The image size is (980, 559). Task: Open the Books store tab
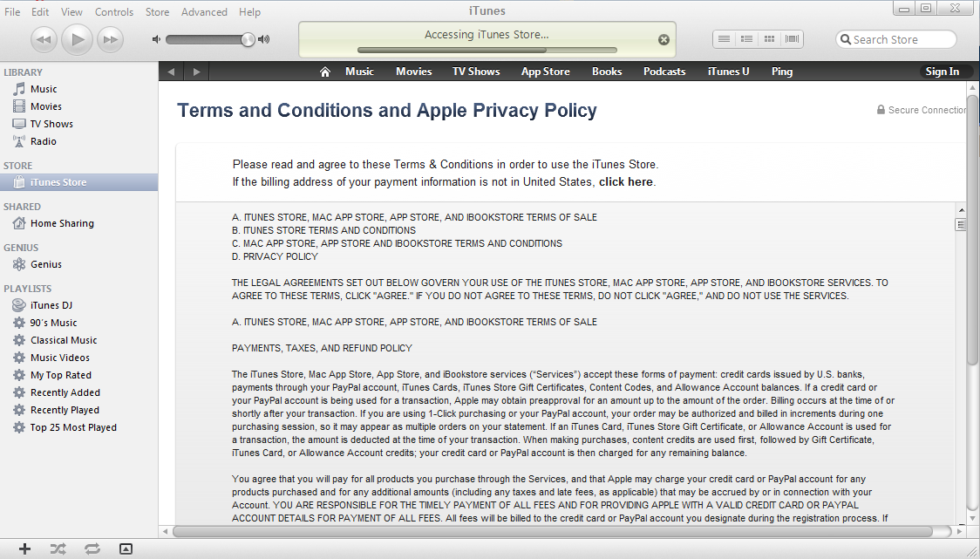coord(607,72)
